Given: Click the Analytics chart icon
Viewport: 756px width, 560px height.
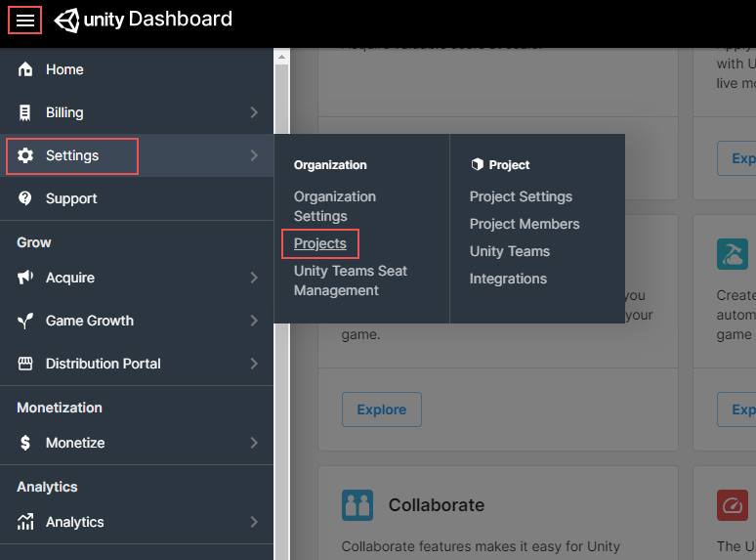Looking at the screenshot, I should [x=25, y=522].
